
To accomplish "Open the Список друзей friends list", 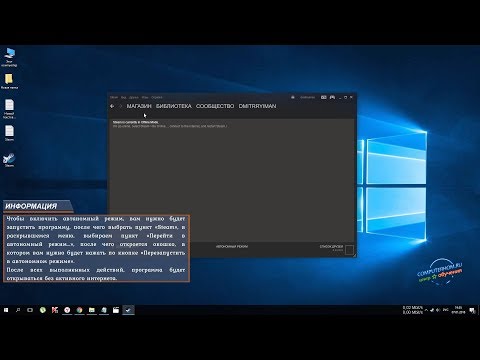I will pos(331,247).
